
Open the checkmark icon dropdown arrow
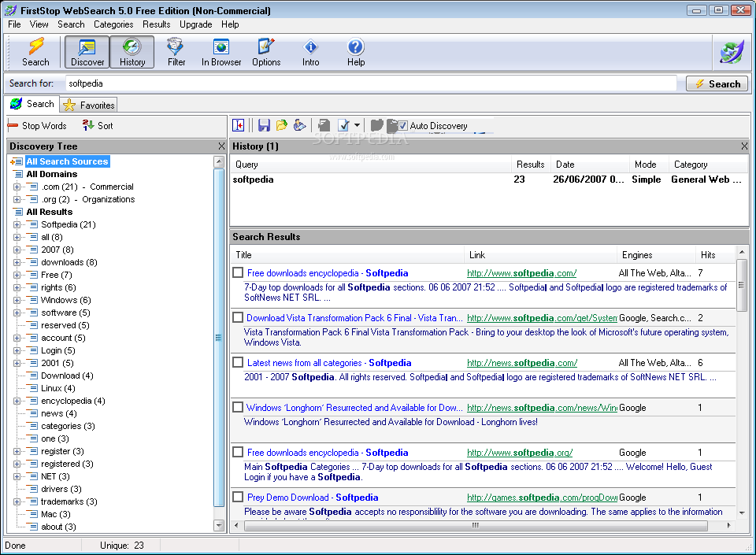[357, 125]
